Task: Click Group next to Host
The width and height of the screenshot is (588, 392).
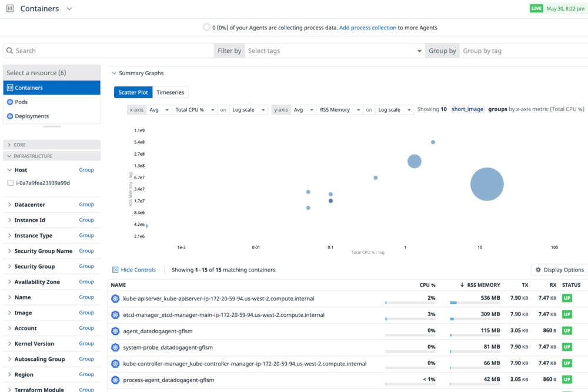Action: pyautogui.click(x=86, y=170)
